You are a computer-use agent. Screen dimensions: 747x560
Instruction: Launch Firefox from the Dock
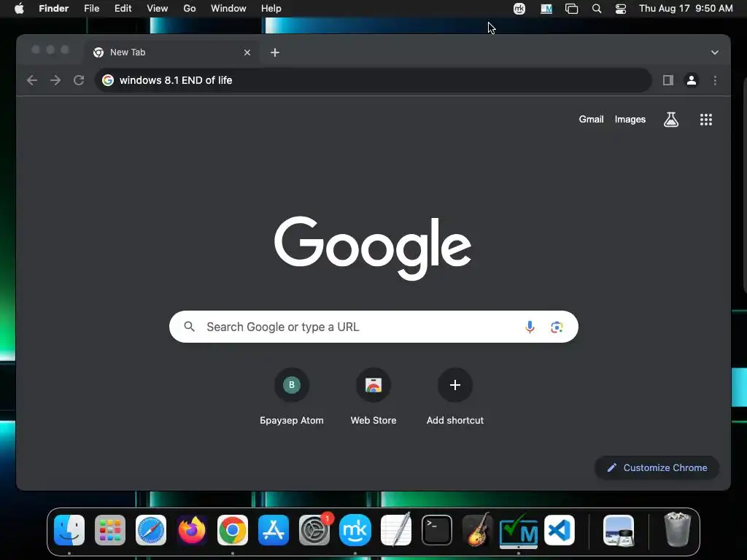pyautogui.click(x=192, y=530)
